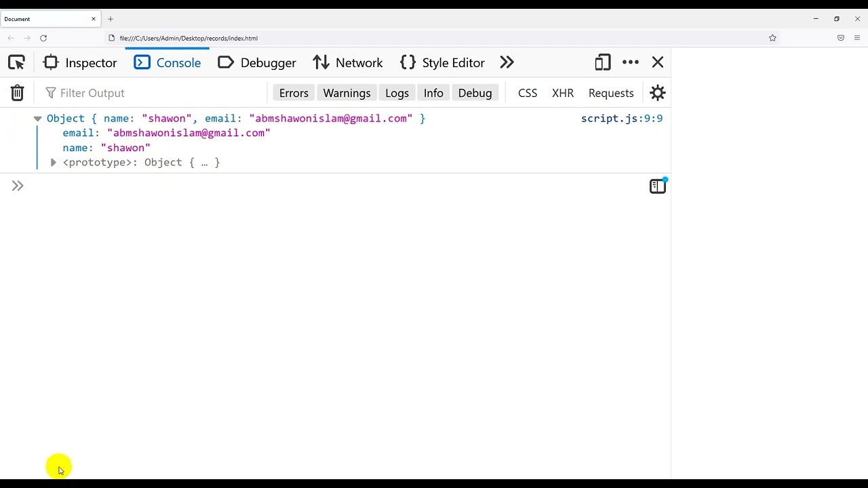Toggle the Warnings filter
Screen dimensions: 868x488
pos(347,93)
